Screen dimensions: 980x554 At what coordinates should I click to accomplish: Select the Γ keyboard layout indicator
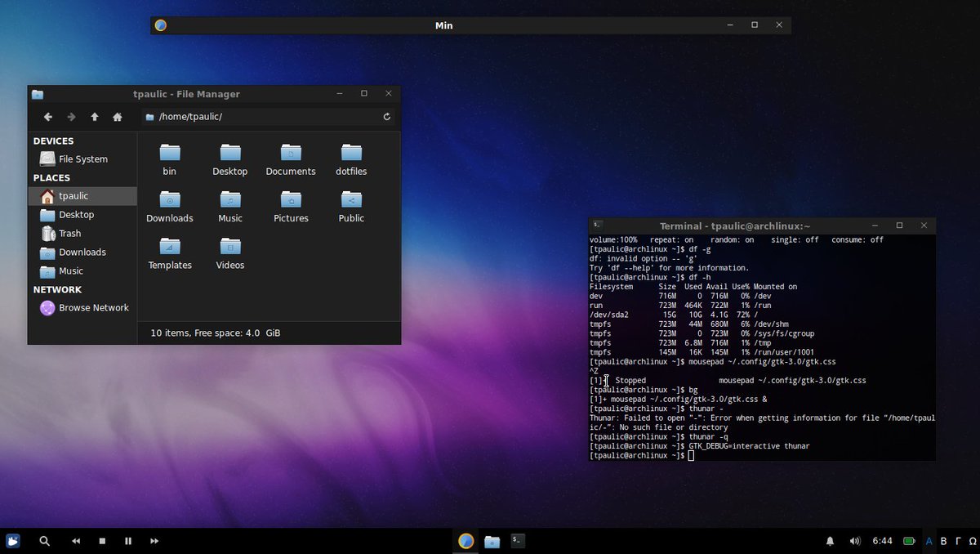(958, 541)
